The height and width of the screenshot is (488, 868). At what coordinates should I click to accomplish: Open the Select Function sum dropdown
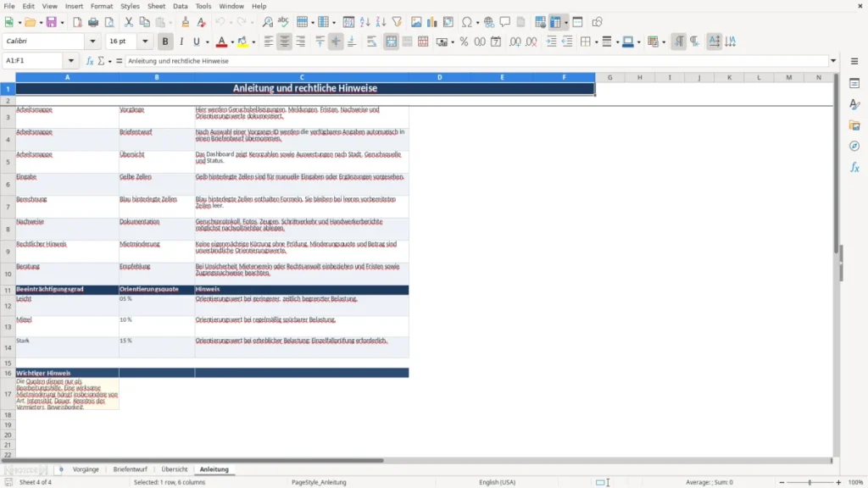[109, 61]
